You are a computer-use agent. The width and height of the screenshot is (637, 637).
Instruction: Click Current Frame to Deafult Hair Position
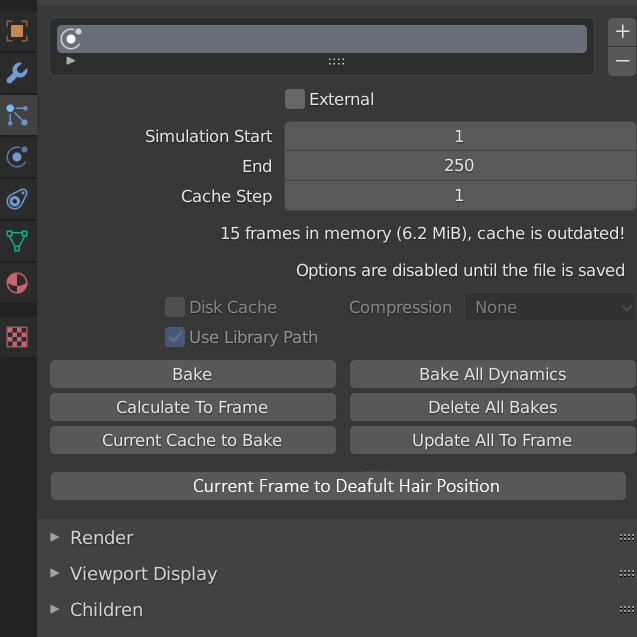tap(338, 486)
